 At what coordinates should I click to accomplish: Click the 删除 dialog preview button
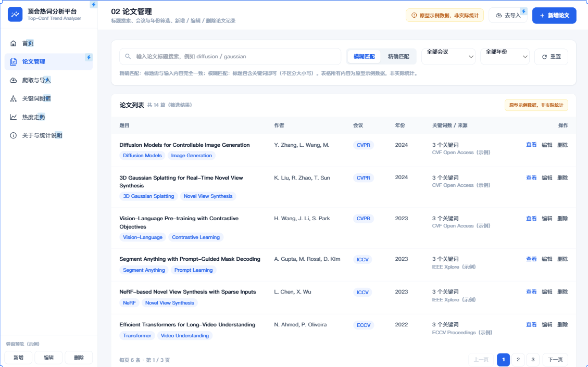pyautogui.click(x=79, y=358)
